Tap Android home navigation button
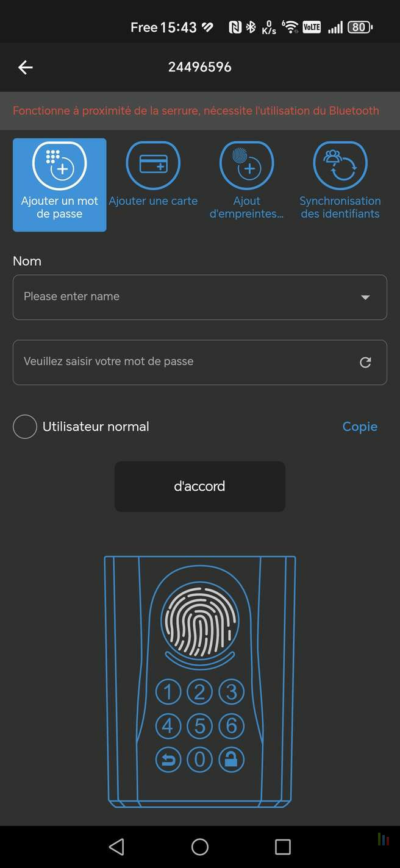 200,847
